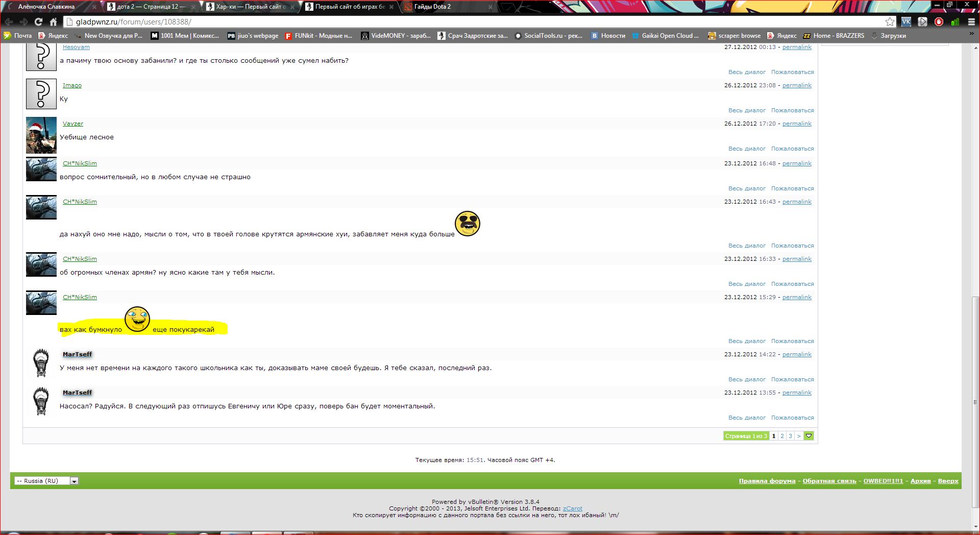Open permalink for the 26.12.2012 23:08 message
980x535 pixels.
pyautogui.click(x=797, y=85)
